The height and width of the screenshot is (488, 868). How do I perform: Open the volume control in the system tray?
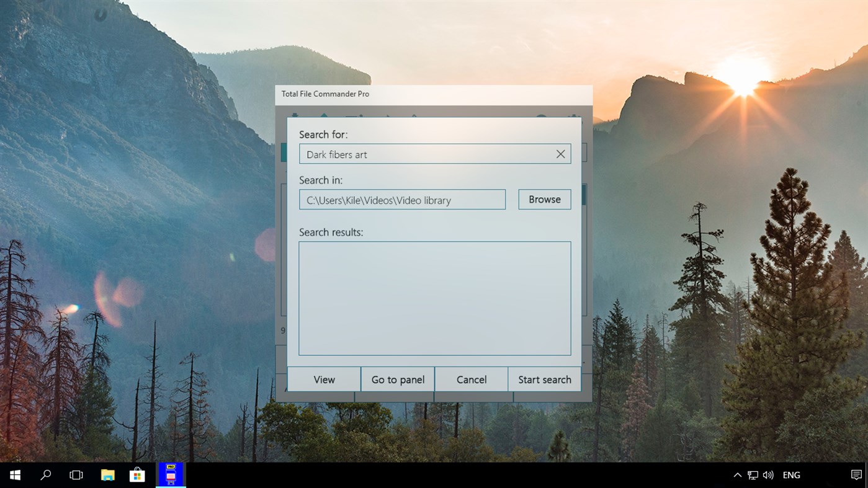[767, 474]
